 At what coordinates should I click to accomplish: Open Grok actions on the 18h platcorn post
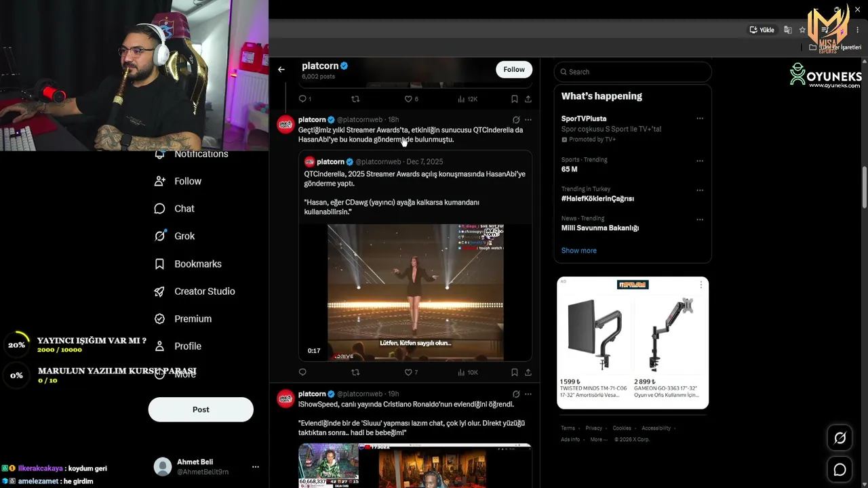pyautogui.click(x=516, y=120)
